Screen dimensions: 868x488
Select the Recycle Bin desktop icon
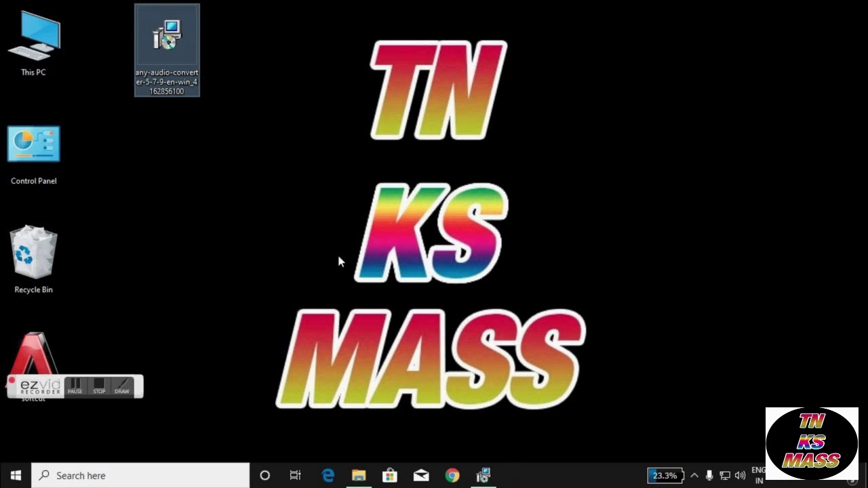[x=33, y=260]
